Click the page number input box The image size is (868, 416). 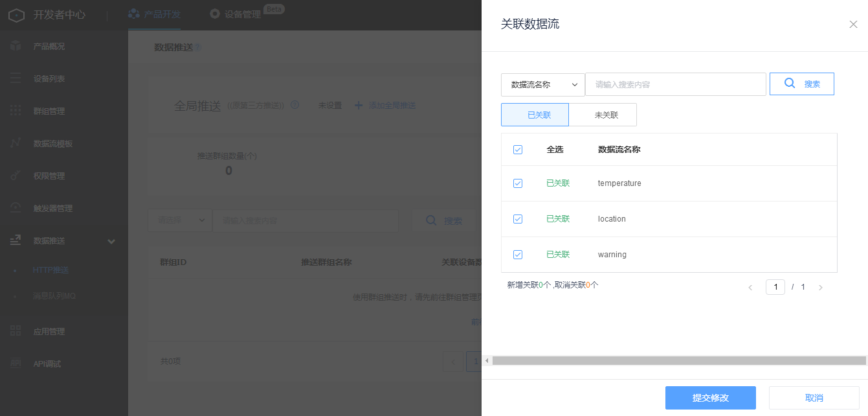pyautogui.click(x=775, y=287)
